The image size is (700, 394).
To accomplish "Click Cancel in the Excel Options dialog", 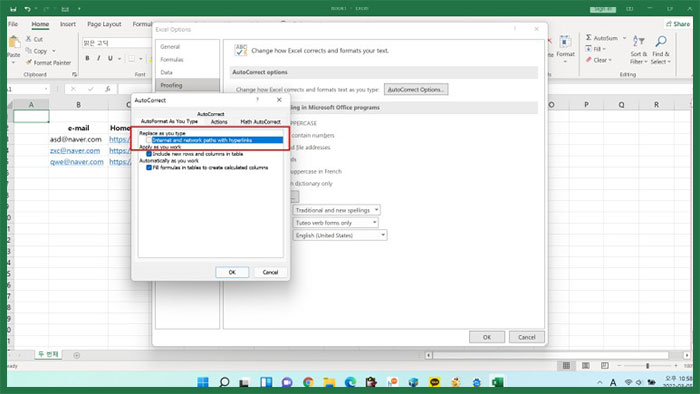I will 527,337.
